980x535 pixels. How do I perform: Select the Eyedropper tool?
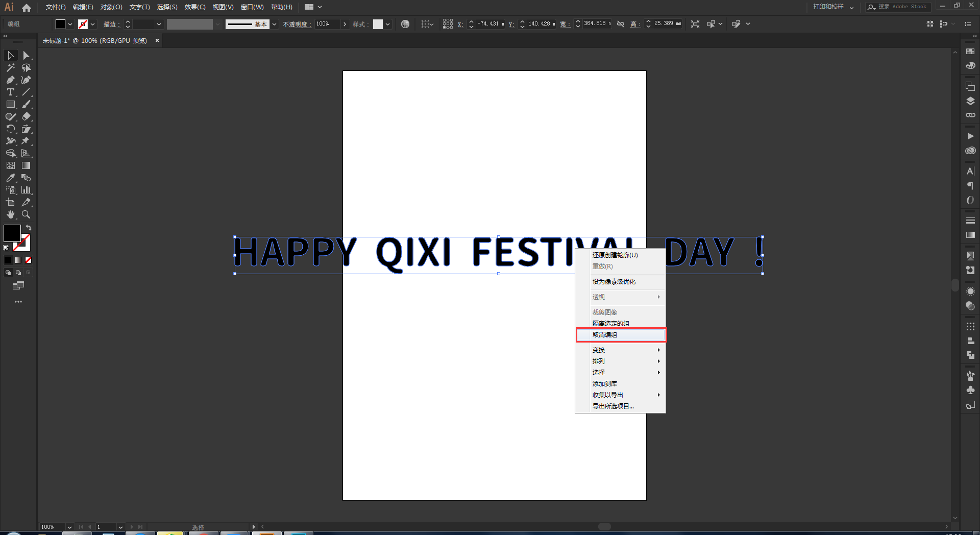[11, 178]
